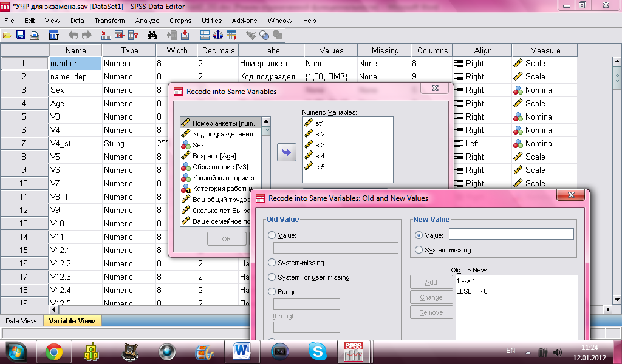Screen dimensions: 622x364
Task: Click the Measure column header
Action: (x=545, y=50)
